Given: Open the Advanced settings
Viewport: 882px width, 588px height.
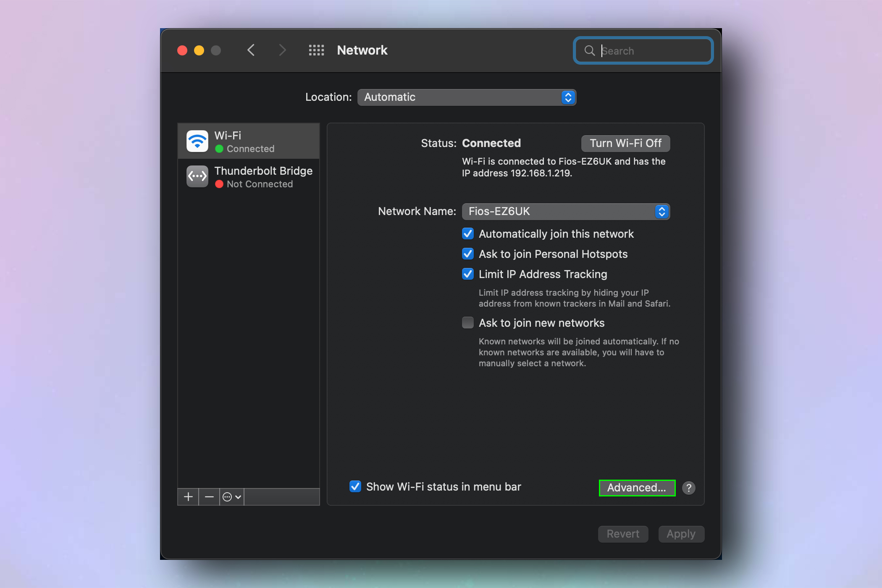Looking at the screenshot, I should pos(636,488).
